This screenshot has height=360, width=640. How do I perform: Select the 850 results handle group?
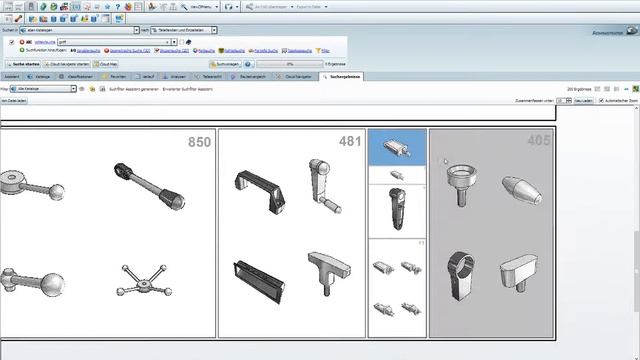(x=108, y=233)
